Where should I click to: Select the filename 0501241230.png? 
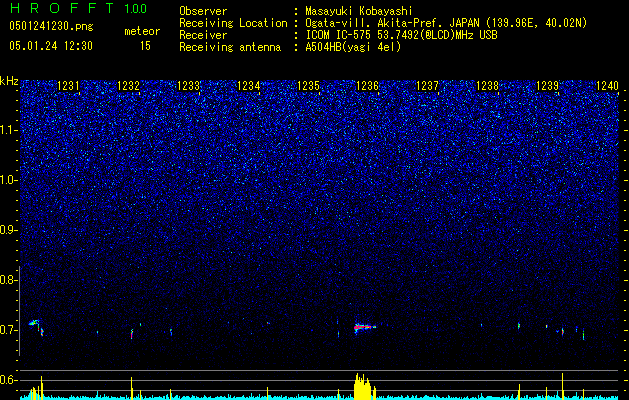tap(51, 26)
